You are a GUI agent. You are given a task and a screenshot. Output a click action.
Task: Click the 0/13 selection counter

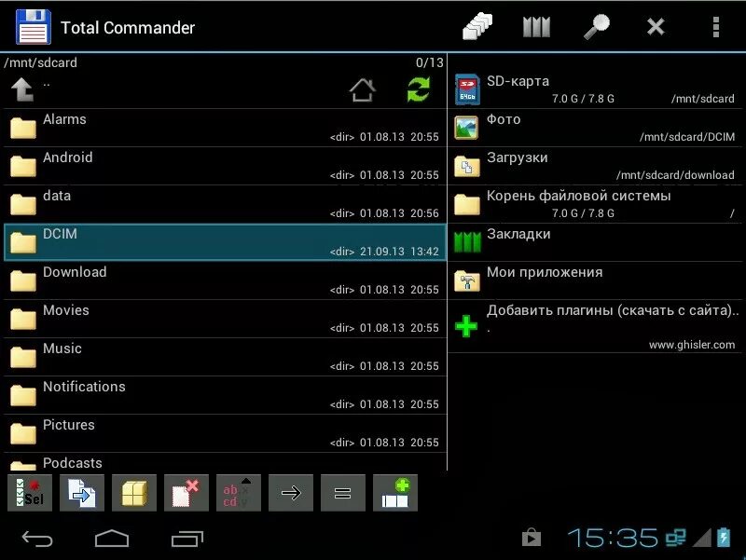[429, 62]
